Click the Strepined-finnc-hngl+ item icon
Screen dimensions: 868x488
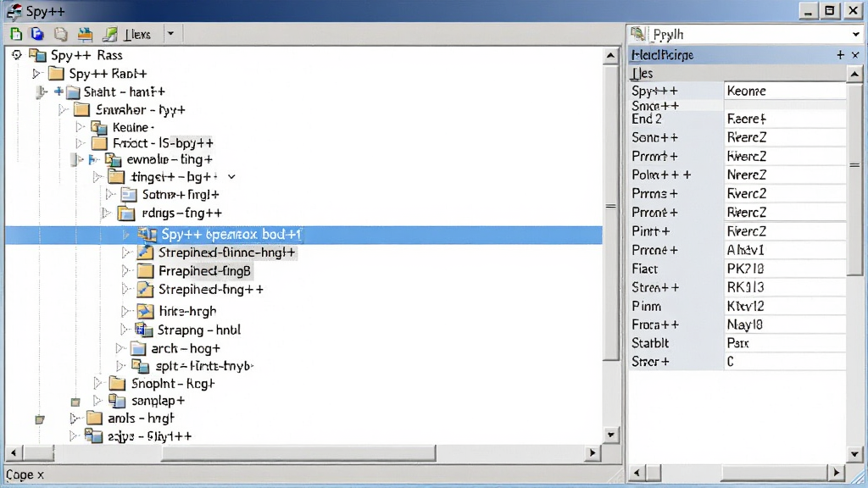point(145,252)
